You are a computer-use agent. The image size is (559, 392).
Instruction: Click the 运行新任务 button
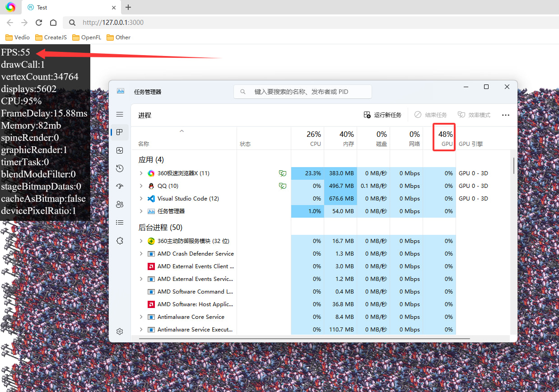pos(382,115)
